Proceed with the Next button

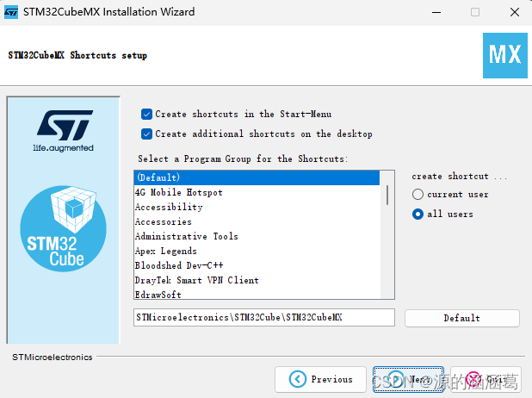(408, 379)
